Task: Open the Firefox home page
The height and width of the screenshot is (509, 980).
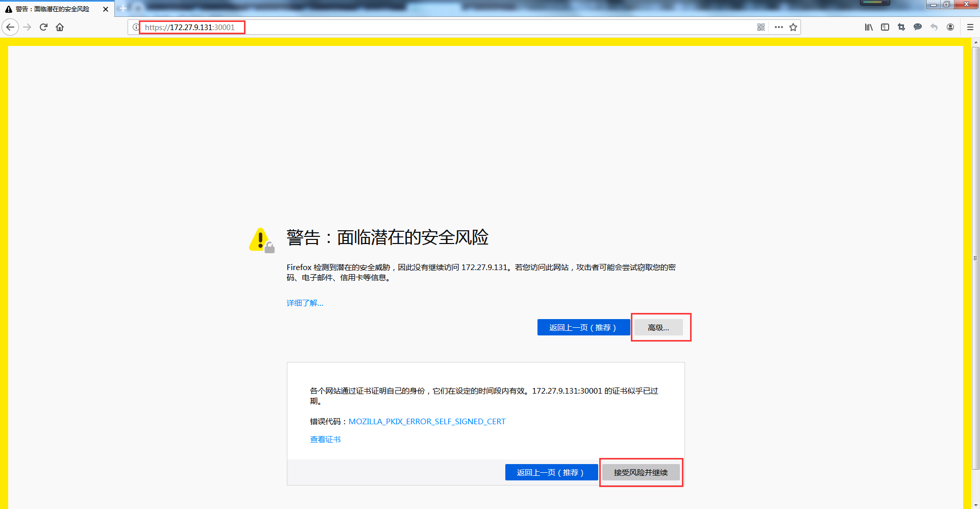Action: click(x=60, y=27)
